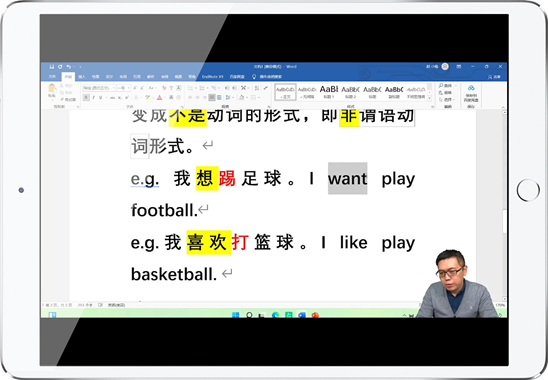
Task: Open the font name dropdown
Action: click(114, 88)
